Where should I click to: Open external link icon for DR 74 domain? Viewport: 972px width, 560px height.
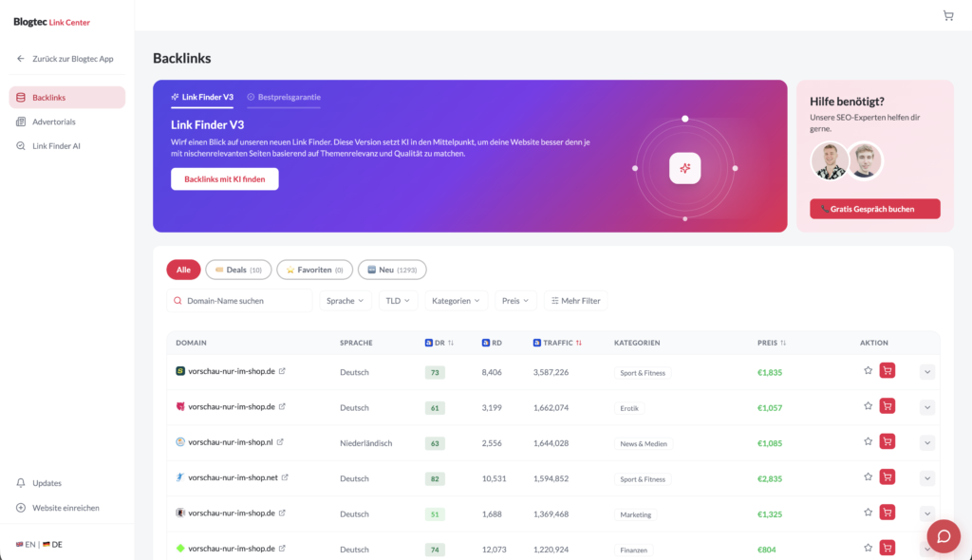click(x=282, y=548)
